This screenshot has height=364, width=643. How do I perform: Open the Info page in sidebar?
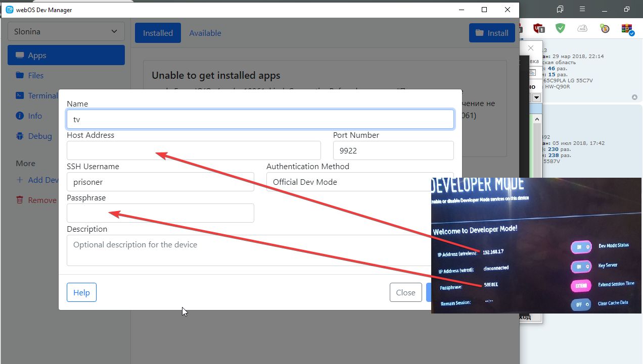click(x=35, y=116)
